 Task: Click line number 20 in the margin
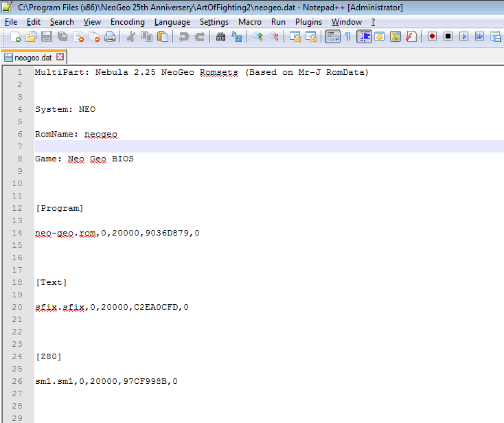[x=17, y=307]
